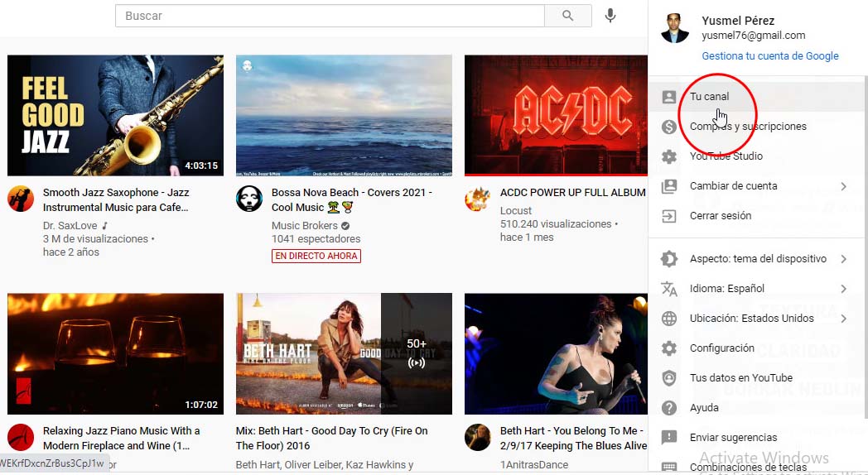The width and height of the screenshot is (868, 475).
Task: Open Aspecto: tema del dispositivo
Action: 758,259
